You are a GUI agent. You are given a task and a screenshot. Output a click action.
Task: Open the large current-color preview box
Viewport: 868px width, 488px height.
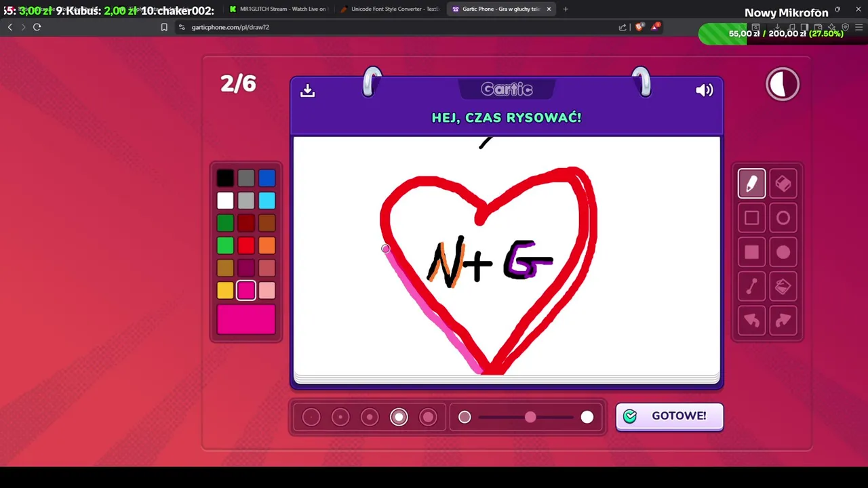coord(246,319)
